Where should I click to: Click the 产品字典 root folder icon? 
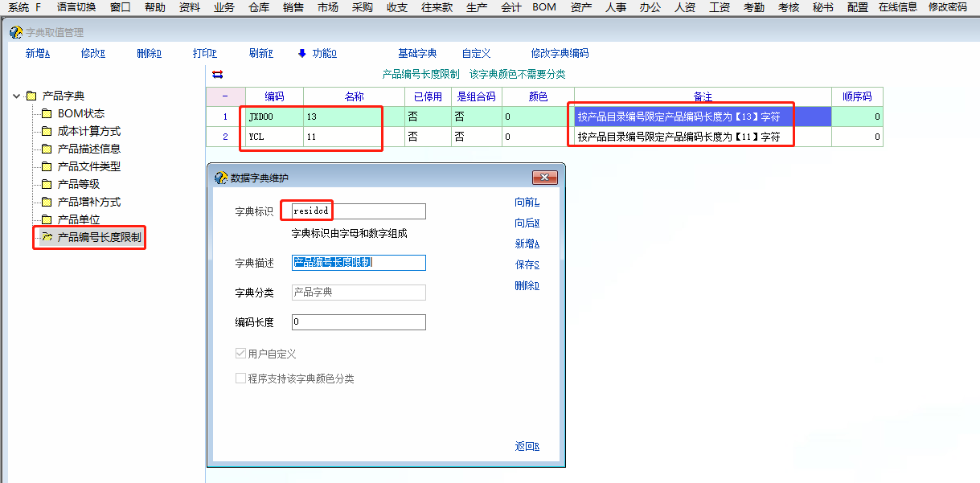[x=31, y=96]
